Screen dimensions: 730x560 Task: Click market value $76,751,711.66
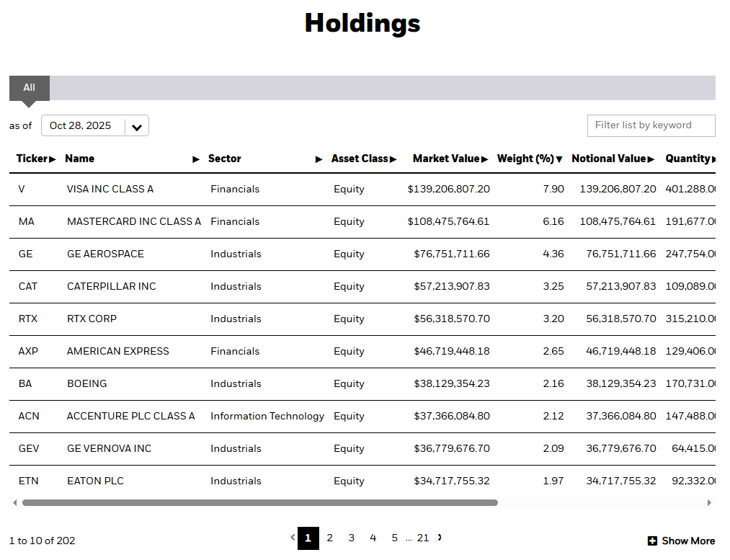click(452, 254)
